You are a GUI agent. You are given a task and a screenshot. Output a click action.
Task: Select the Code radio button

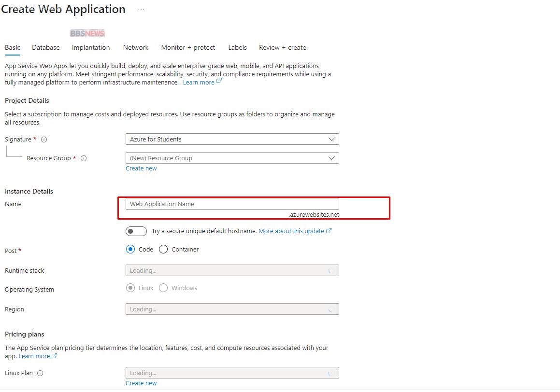[x=130, y=250]
